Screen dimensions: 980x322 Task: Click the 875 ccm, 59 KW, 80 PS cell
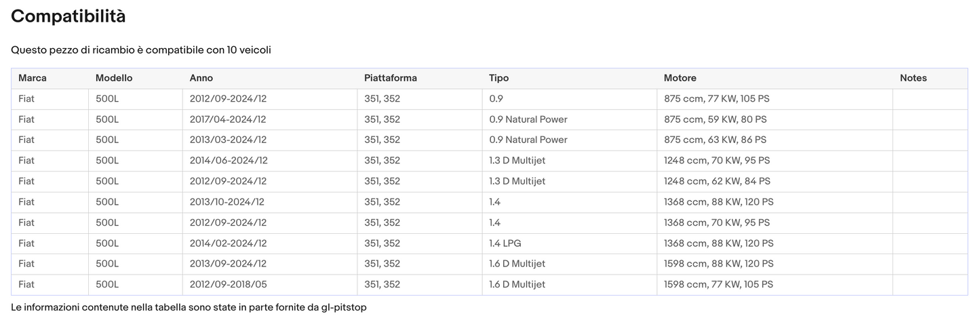pos(715,119)
